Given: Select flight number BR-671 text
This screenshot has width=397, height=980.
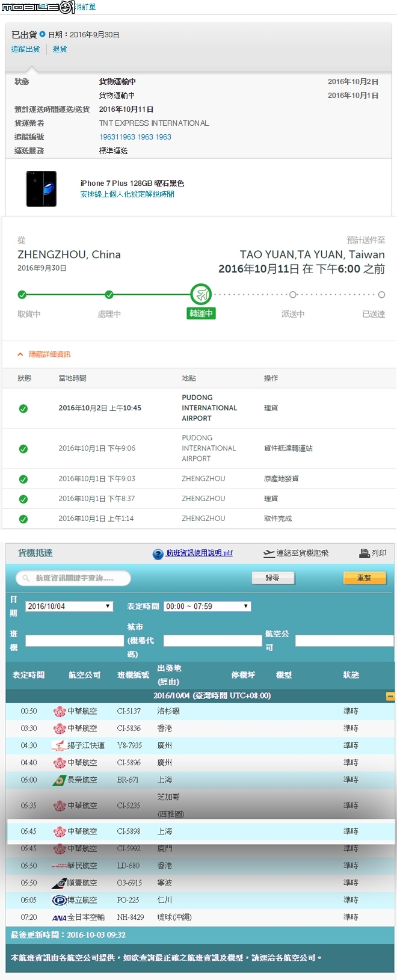Looking at the screenshot, I should [x=128, y=780].
